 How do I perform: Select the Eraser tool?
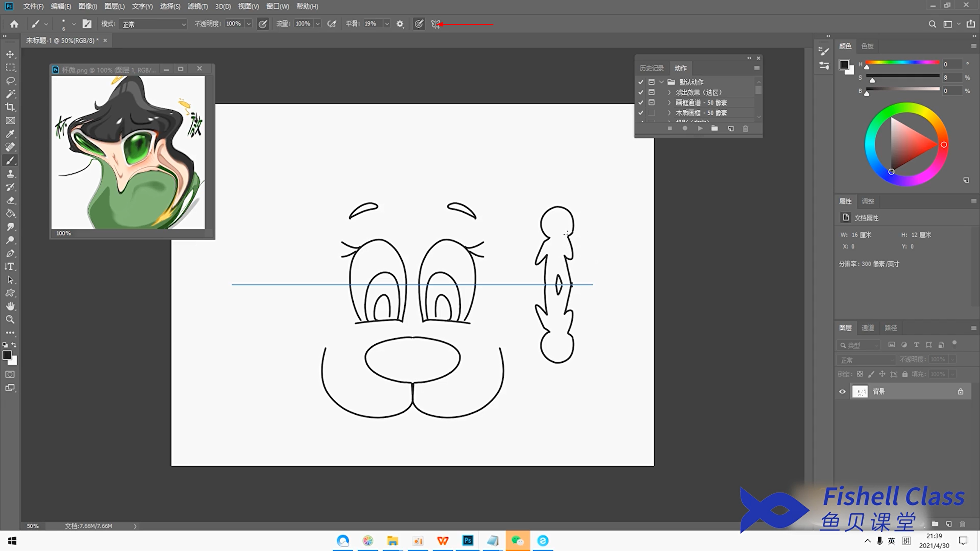[10, 200]
